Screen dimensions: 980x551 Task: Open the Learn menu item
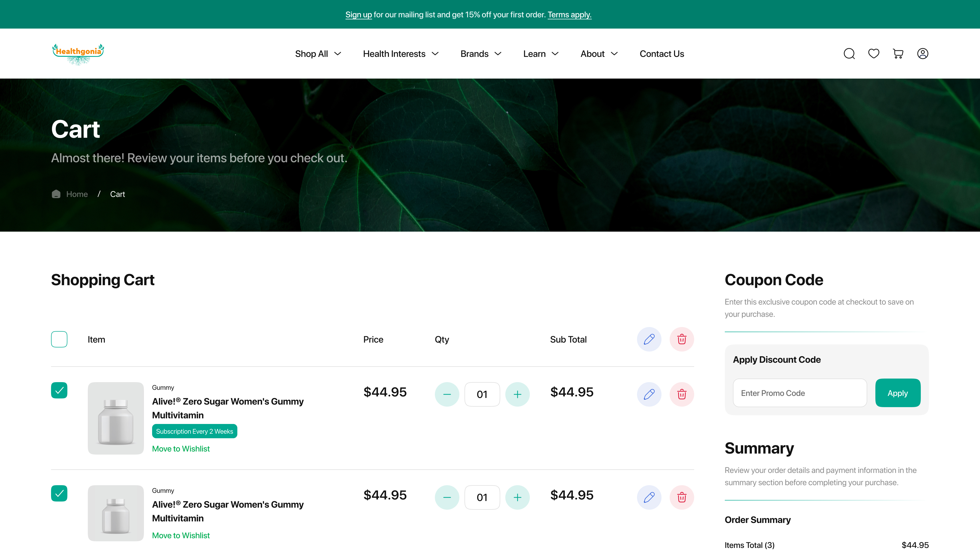[x=541, y=54]
